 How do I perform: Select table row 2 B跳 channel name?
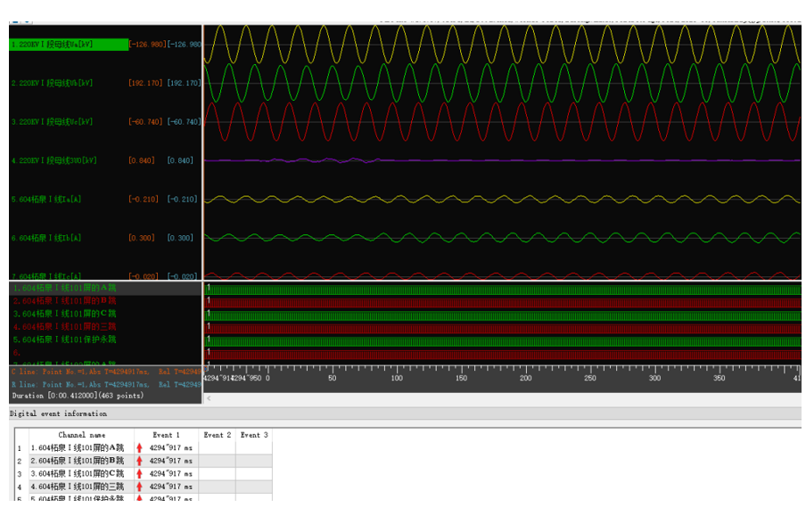[x=77, y=461]
